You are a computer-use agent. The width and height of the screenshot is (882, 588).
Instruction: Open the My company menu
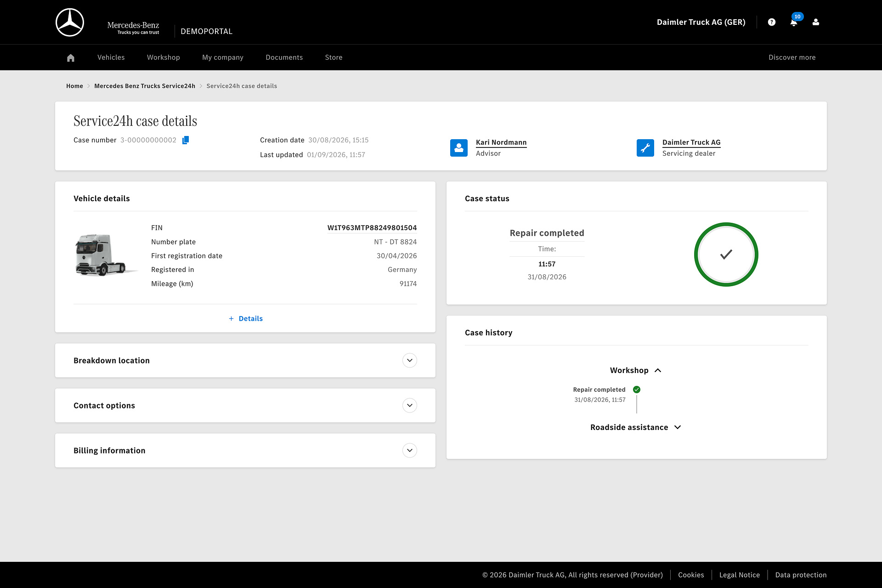[x=223, y=57]
